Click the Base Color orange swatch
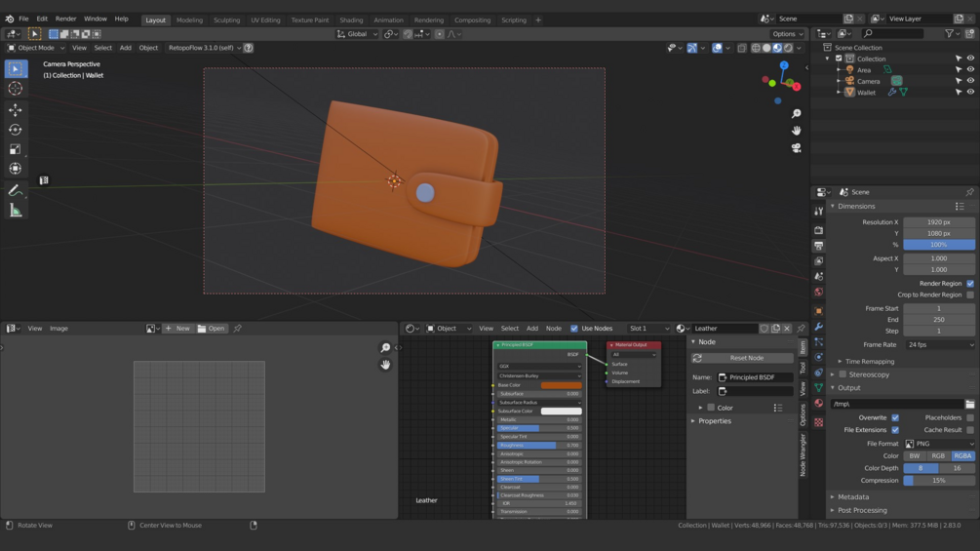 point(561,385)
